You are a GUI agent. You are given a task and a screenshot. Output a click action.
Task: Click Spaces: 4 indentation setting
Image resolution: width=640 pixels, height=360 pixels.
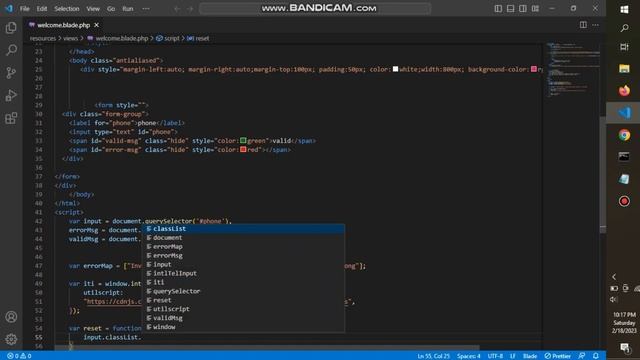tap(469, 356)
